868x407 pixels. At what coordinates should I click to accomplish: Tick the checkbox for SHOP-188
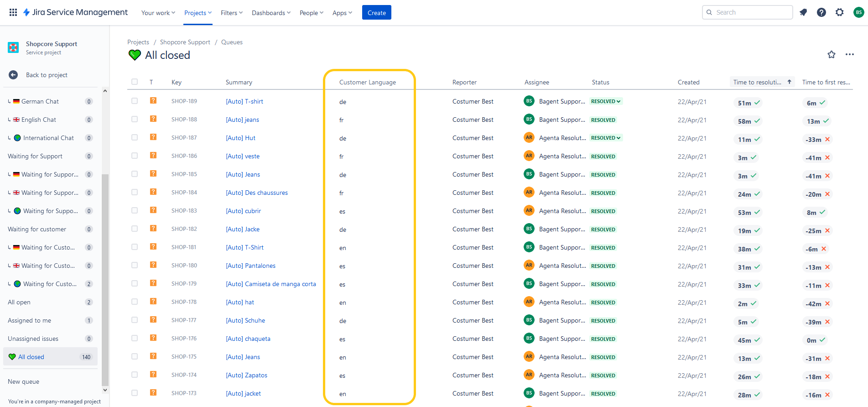click(135, 119)
